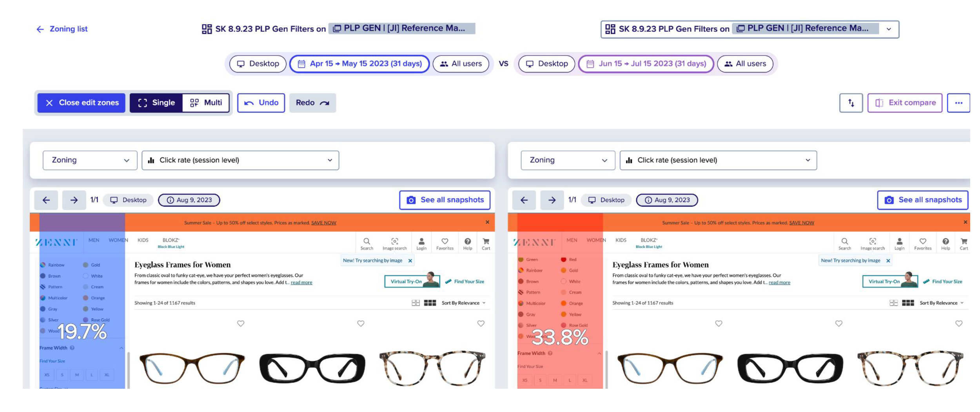Image resolution: width=980 pixels, height=412 pixels.
Task: Click right panel Desktop snapshot chip
Action: tap(606, 200)
